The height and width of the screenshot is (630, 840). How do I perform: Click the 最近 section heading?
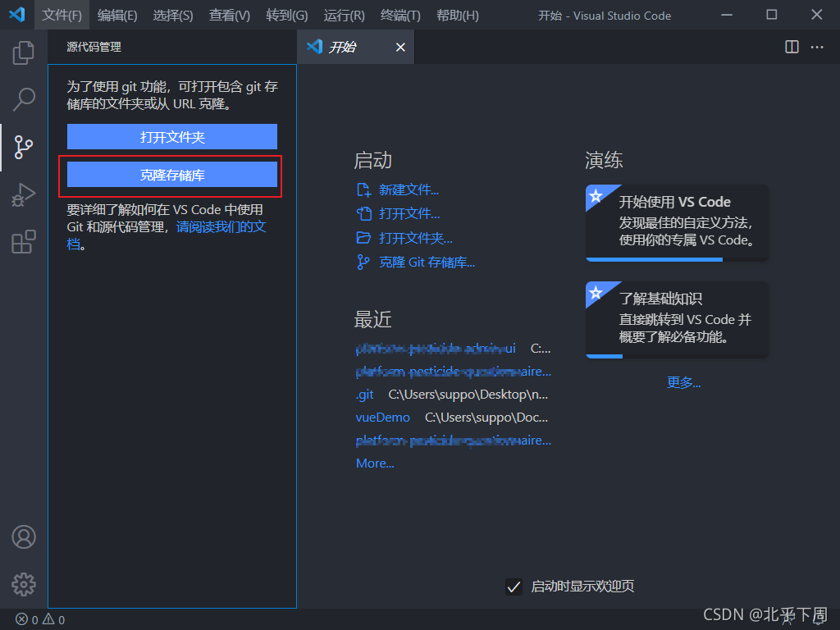[373, 320]
